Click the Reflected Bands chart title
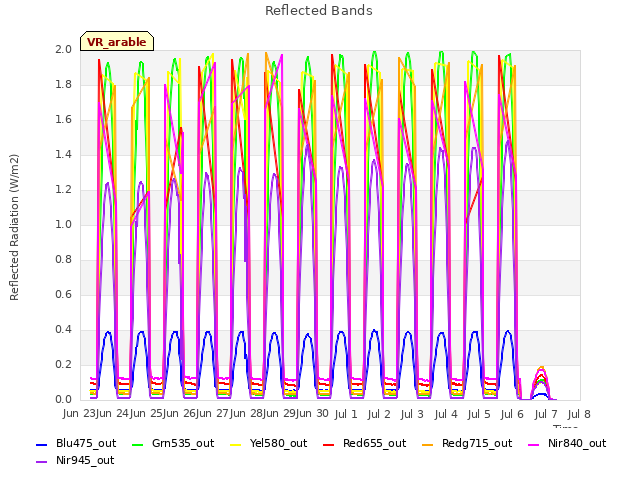This screenshot has width=640, height=480. 319,11
